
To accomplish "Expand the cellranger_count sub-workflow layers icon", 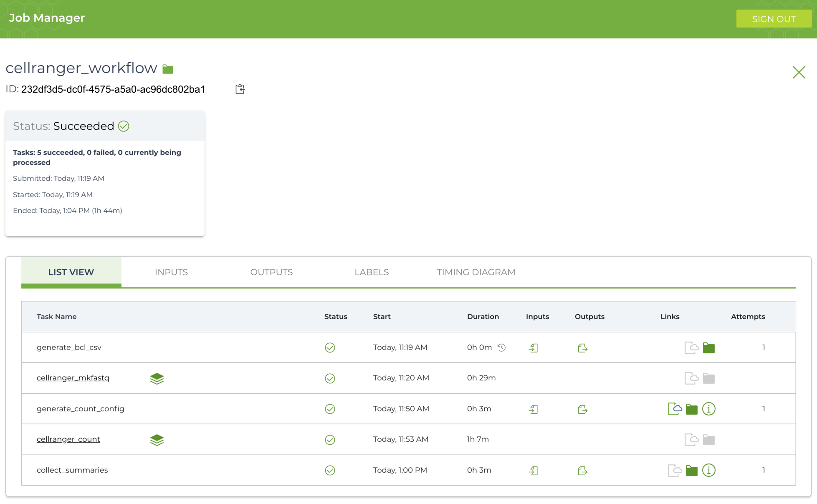I will [x=157, y=440].
